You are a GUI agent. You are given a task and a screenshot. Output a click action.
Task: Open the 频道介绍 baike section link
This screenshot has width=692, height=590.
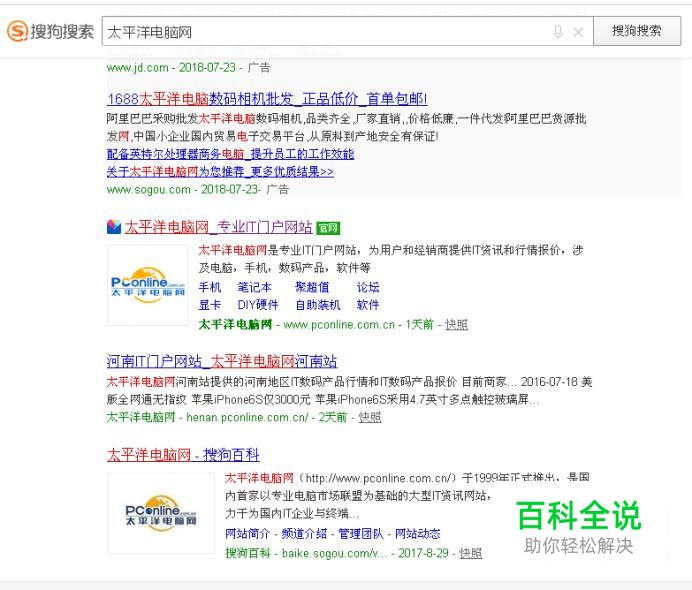[x=304, y=534]
